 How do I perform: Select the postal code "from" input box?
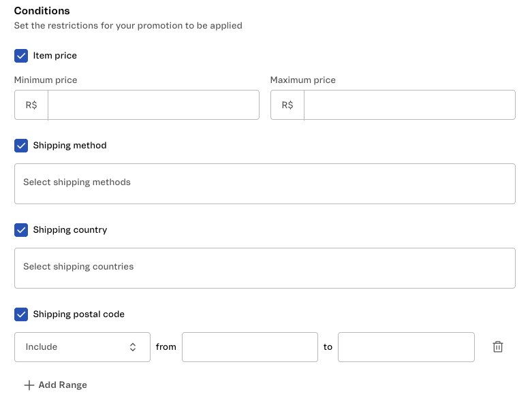click(x=249, y=347)
